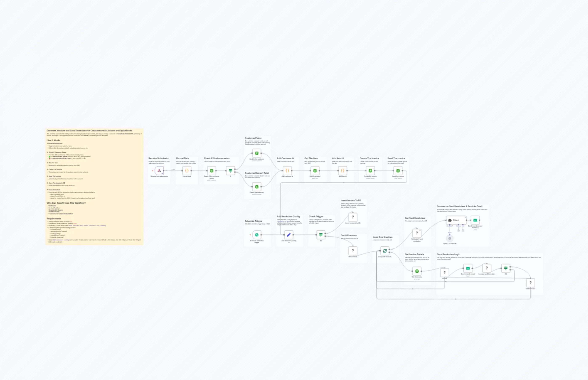Open the Add reminders config node

(289, 235)
